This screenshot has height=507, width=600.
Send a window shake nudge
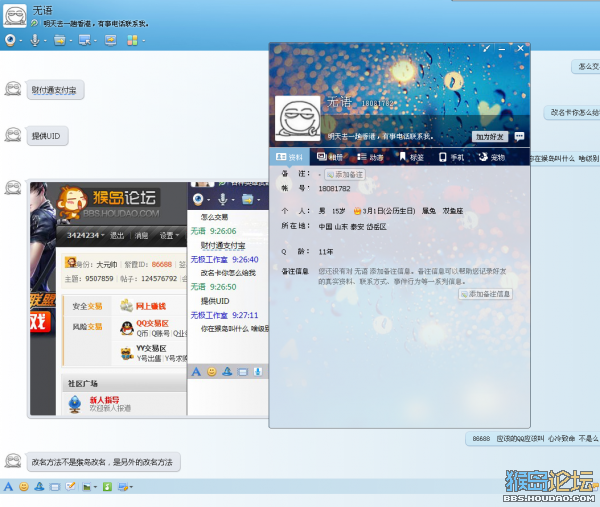55,487
